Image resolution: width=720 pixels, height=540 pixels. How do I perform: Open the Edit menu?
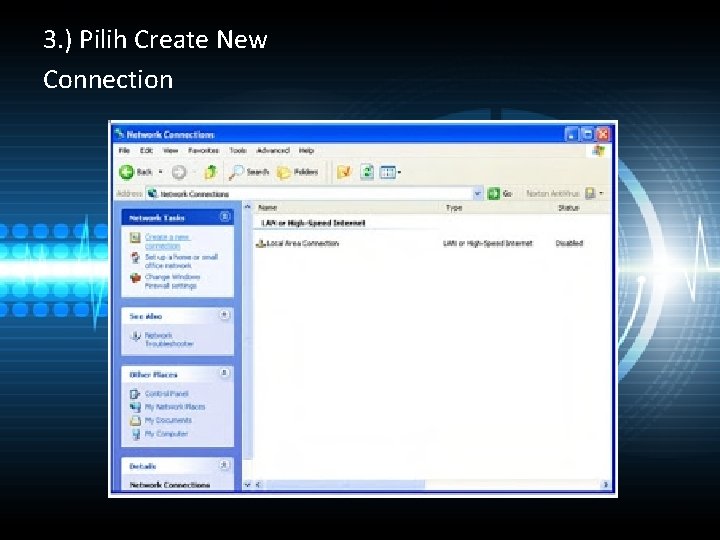tap(146, 151)
